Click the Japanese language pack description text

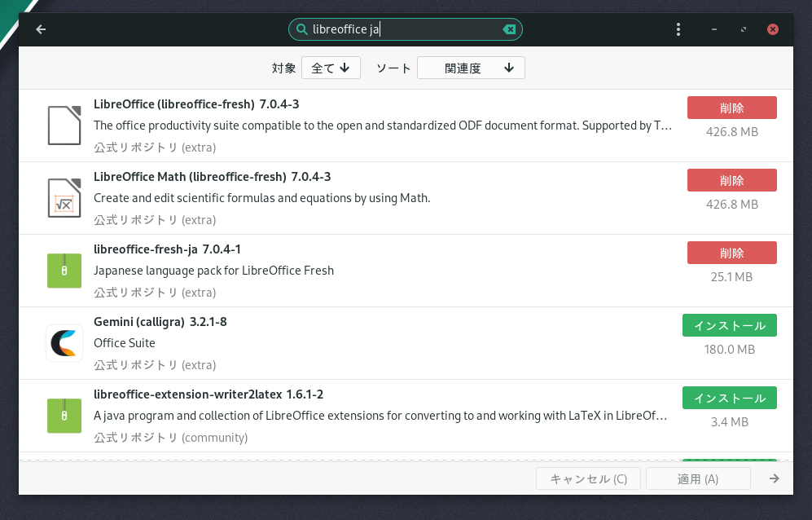coord(214,271)
